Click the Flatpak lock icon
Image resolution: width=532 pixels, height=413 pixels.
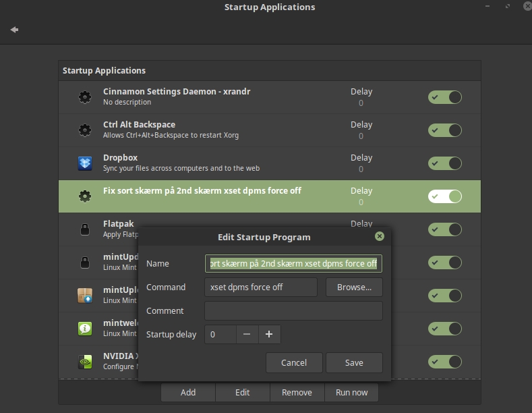click(x=85, y=229)
